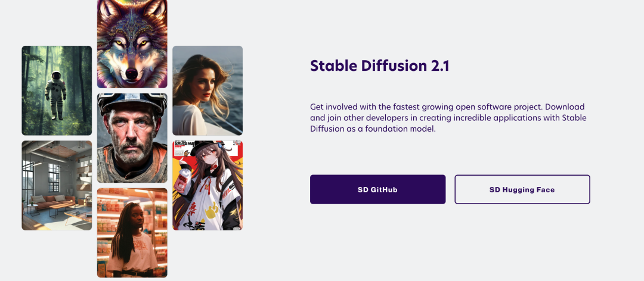Open the miner with helmet portrait
The width and height of the screenshot is (644, 281).
132,138
